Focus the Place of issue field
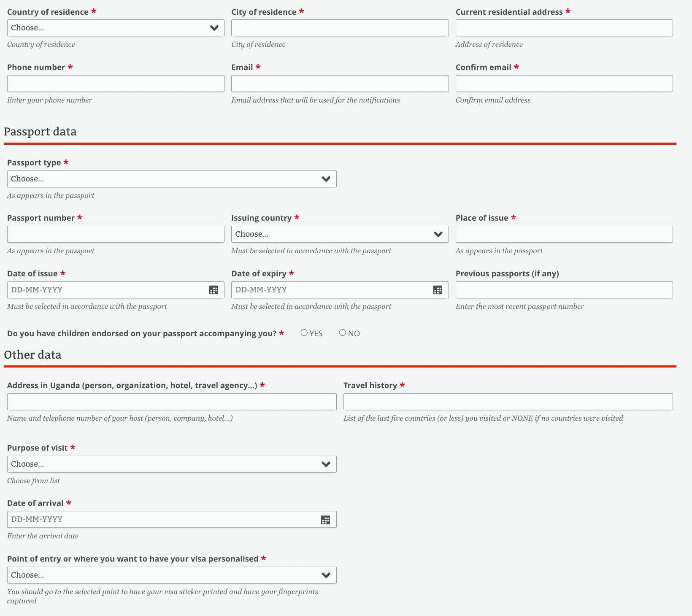The width and height of the screenshot is (692, 616). click(564, 234)
